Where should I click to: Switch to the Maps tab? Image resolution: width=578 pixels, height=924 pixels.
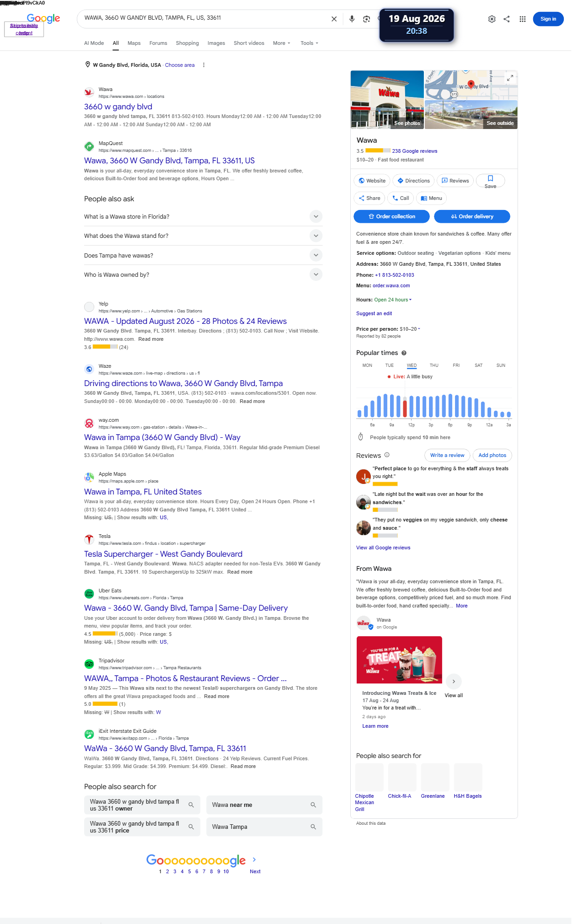point(134,43)
